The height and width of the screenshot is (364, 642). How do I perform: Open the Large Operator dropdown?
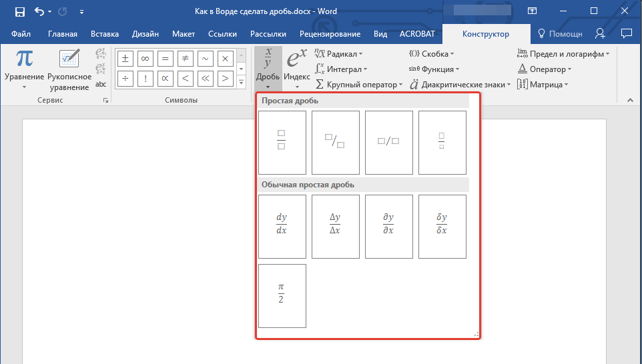point(359,85)
